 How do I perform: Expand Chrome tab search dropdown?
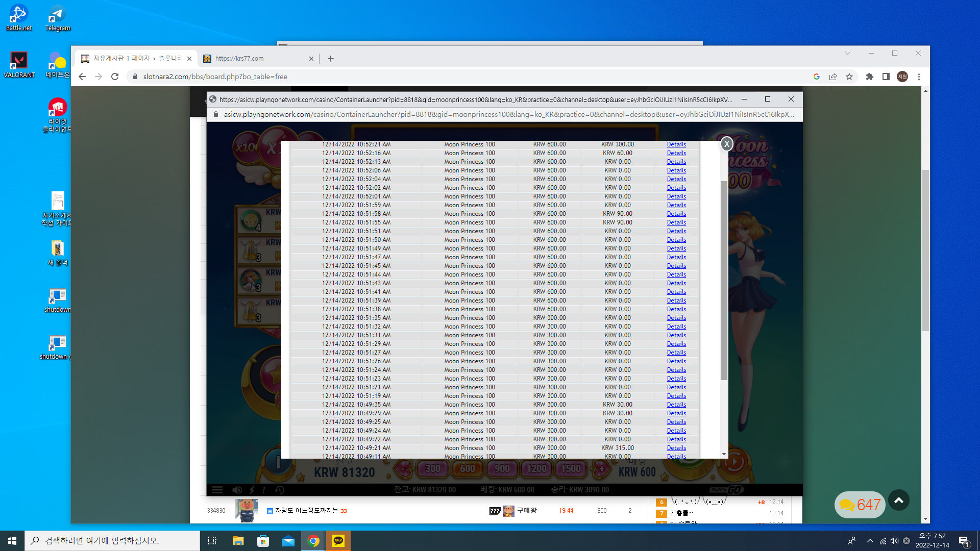[x=848, y=53]
